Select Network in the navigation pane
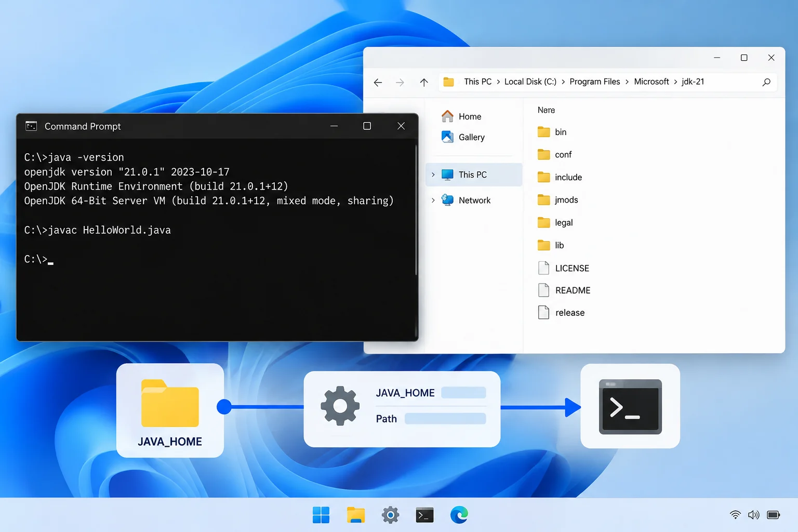The width and height of the screenshot is (798, 532). pyautogui.click(x=466, y=200)
